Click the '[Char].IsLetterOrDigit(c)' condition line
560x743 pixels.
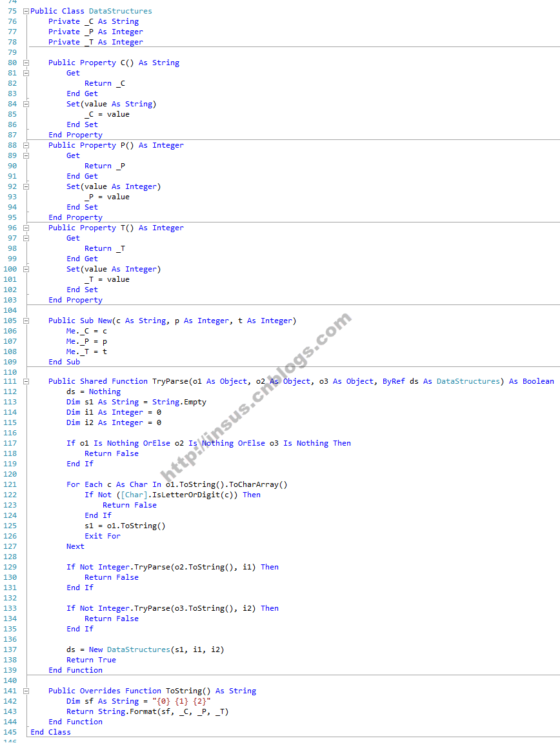coord(173,495)
